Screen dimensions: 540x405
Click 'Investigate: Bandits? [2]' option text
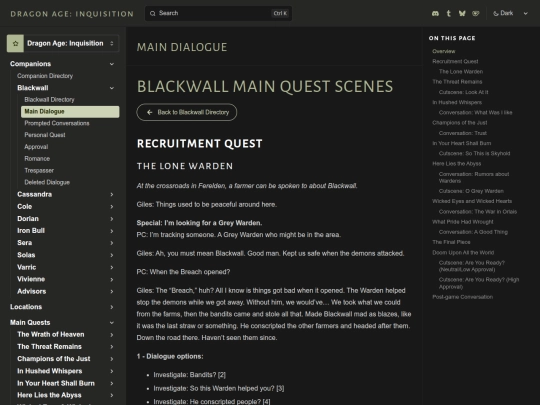click(190, 375)
